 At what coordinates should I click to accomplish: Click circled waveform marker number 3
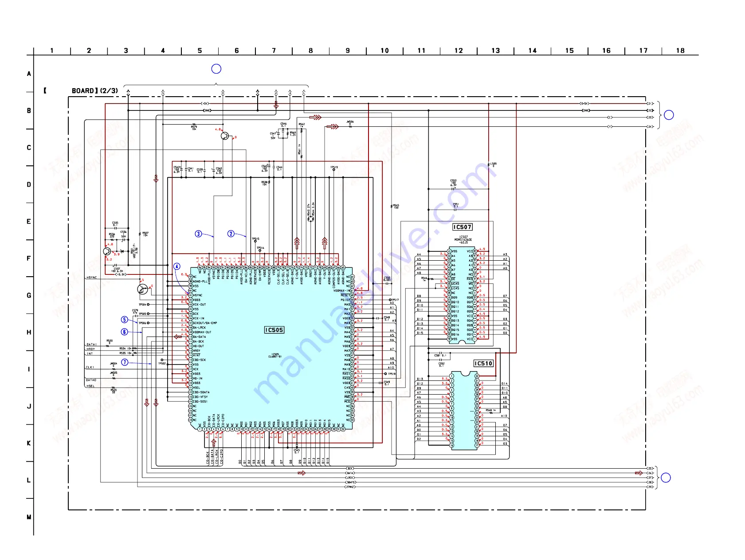click(198, 234)
